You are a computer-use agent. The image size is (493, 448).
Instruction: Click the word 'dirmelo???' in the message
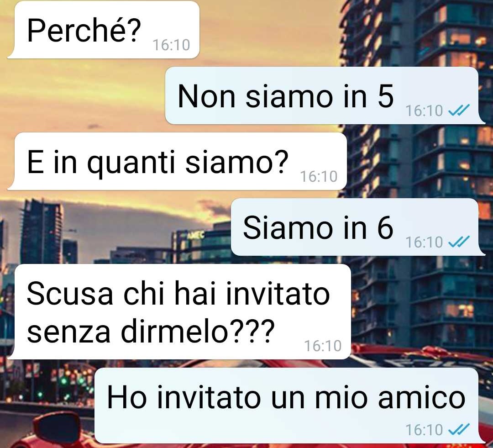(x=198, y=331)
